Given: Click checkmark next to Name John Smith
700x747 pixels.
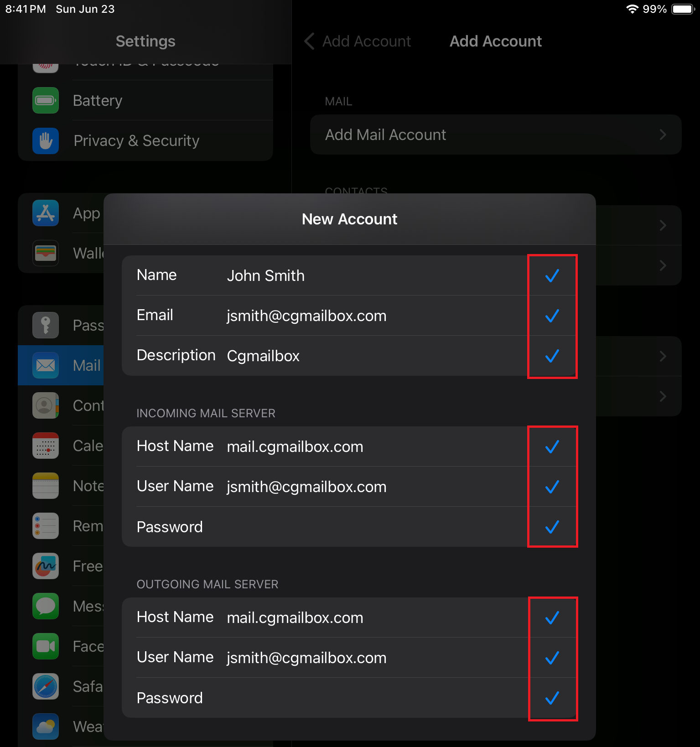Looking at the screenshot, I should coord(552,275).
